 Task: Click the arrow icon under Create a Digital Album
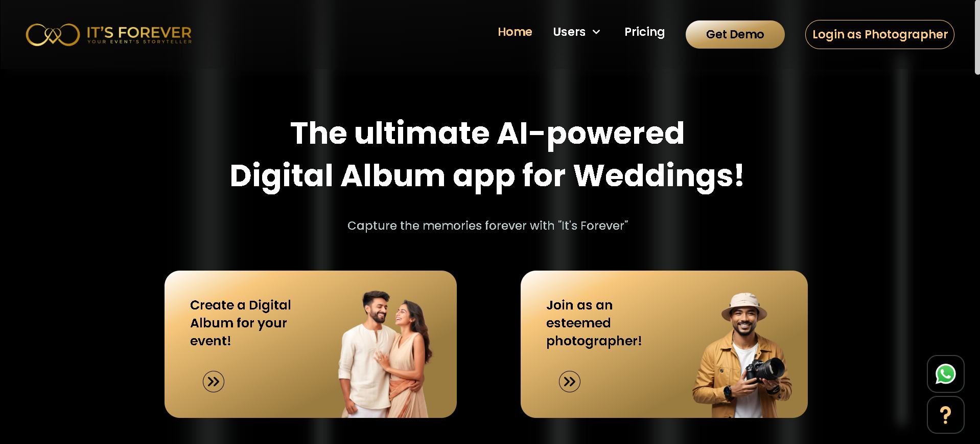click(x=214, y=382)
